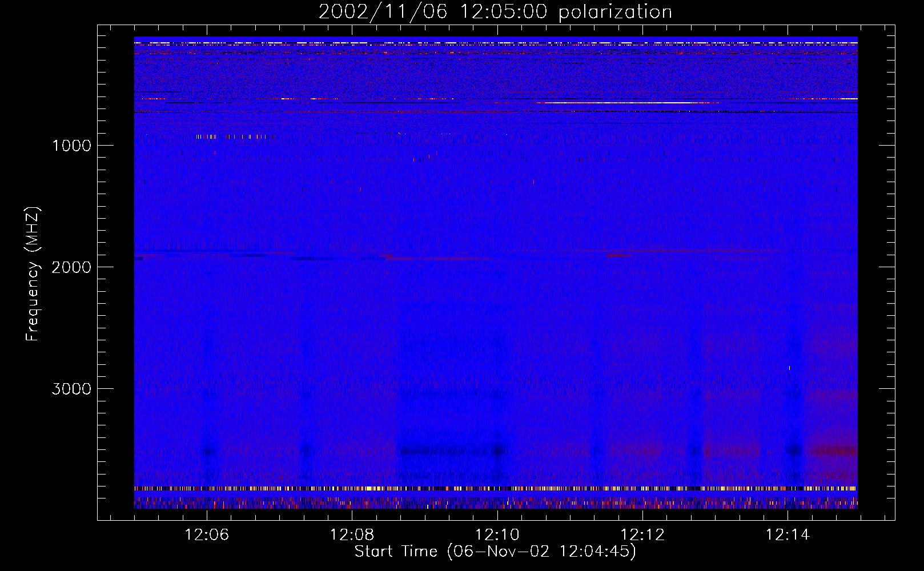Click the 12:14 time tick label
The width and height of the screenshot is (924, 571).
click(x=788, y=535)
